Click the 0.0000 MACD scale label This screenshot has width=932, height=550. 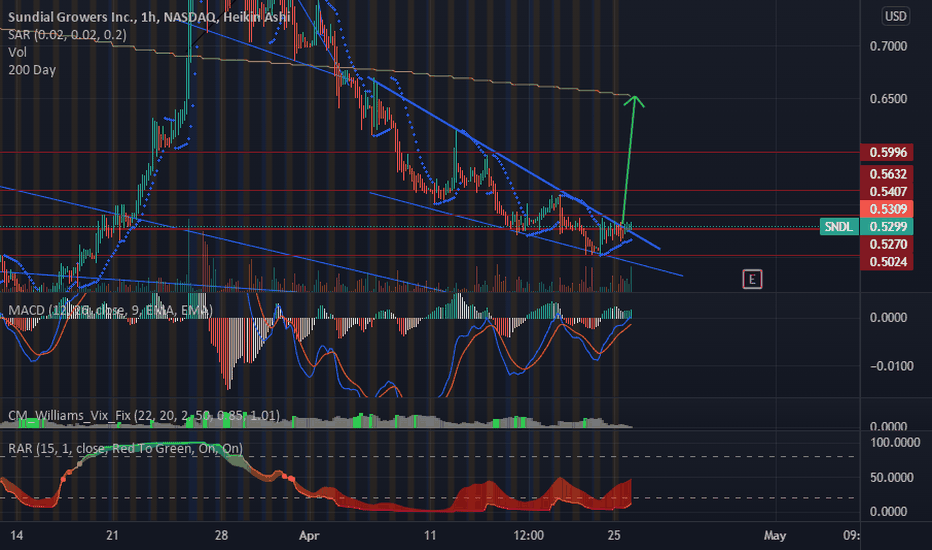(x=888, y=318)
